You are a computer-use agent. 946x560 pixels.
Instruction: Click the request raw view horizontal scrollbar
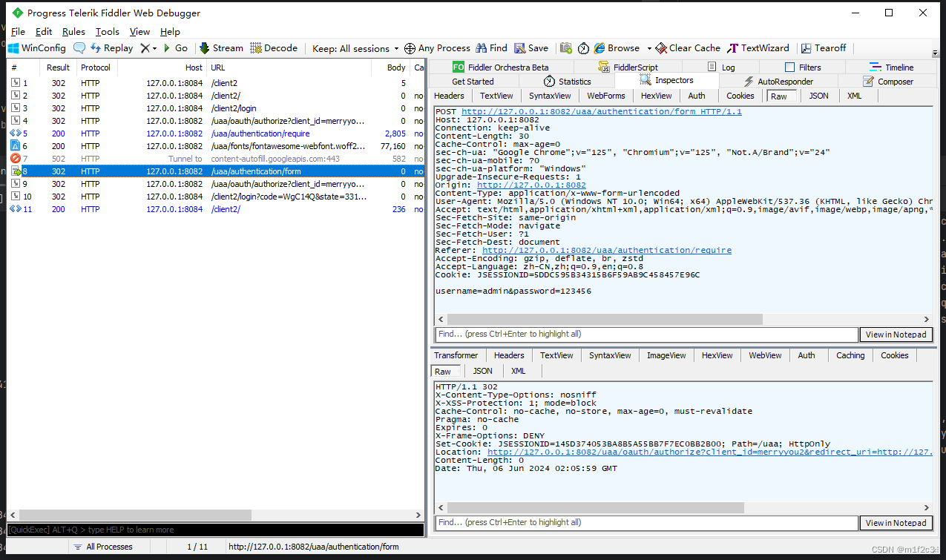(x=603, y=319)
